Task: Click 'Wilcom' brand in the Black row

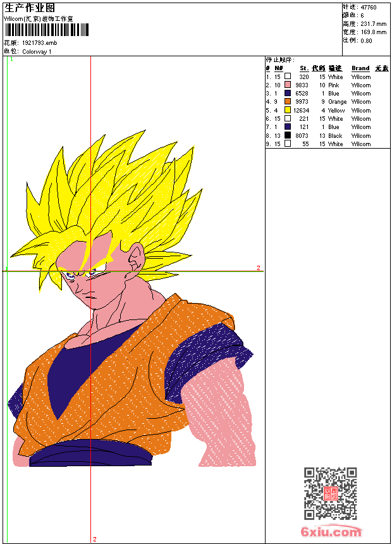Action: pyautogui.click(x=361, y=136)
